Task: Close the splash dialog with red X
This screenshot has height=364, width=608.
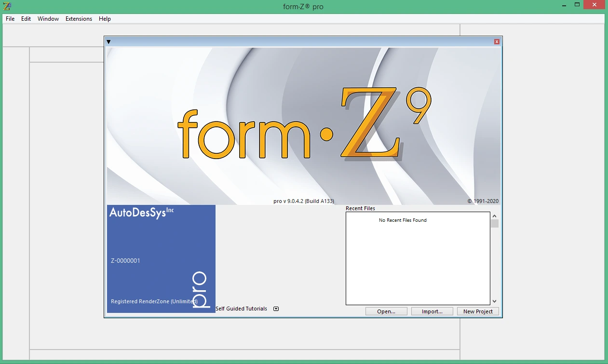Action: click(497, 42)
